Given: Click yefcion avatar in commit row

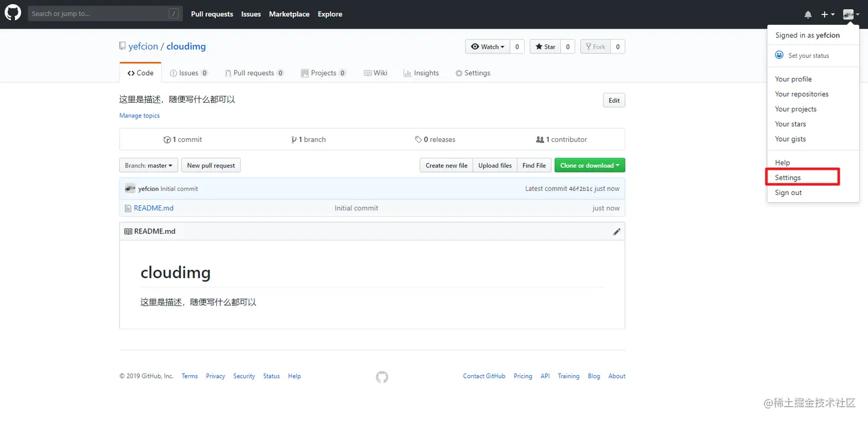Looking at the screenshot, I should click(x=130, y=188).
